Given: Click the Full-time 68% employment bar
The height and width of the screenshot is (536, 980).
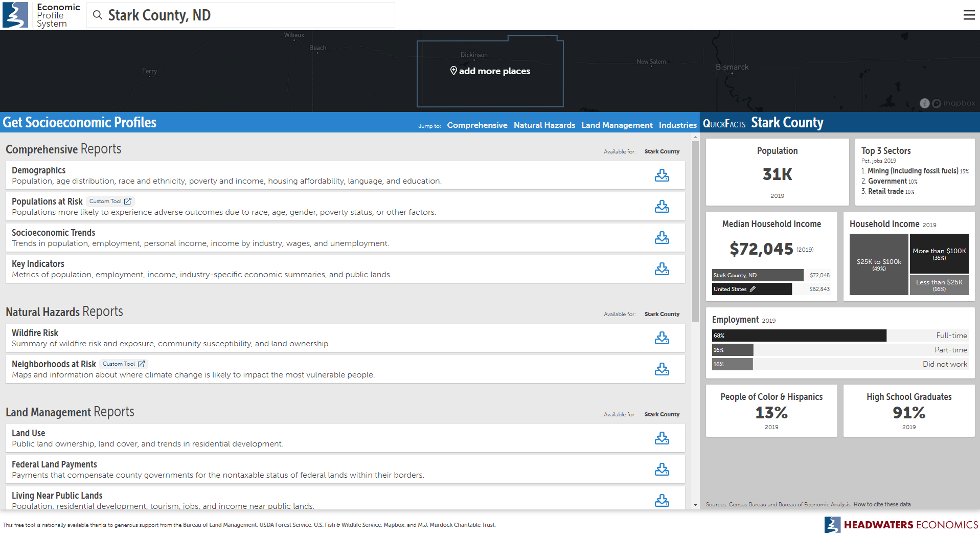Looking at the screenshot, I should tap(799, 336).
